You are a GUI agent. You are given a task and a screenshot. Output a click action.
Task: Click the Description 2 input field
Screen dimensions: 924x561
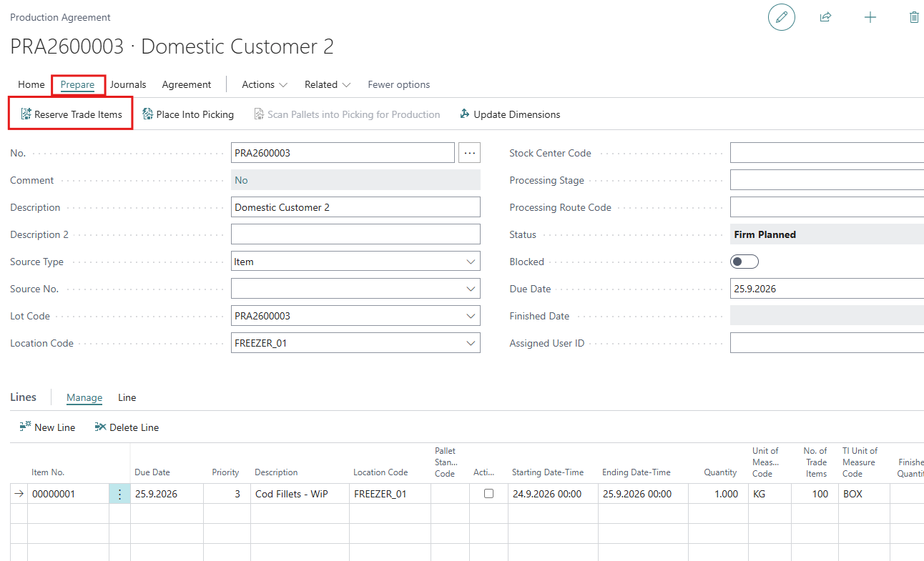(355, 234)
